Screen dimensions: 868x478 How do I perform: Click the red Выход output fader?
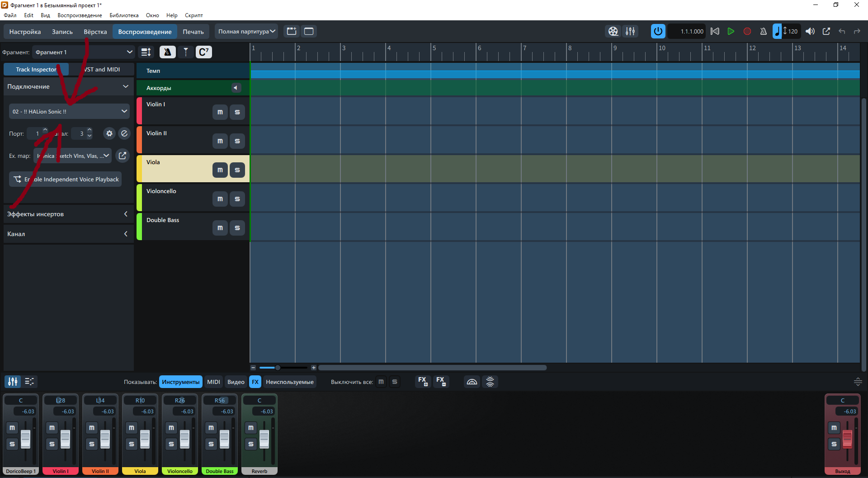pos(847,439)
